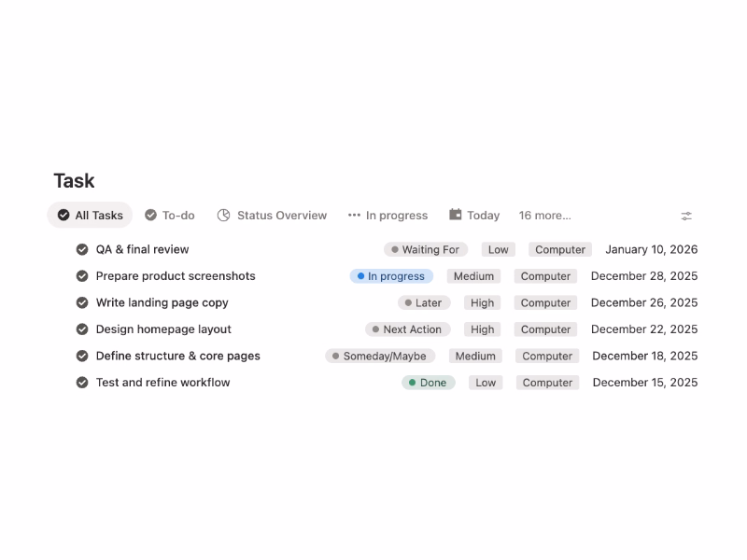This screenshot has width=747, height=560.
Task: Click the Task database title
Action: [x=74, y=181]
